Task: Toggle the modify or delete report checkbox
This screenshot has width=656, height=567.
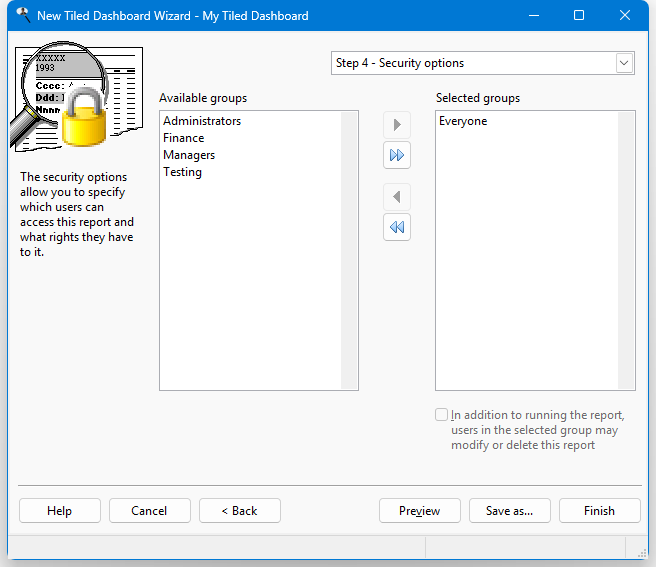Action: 442,415
